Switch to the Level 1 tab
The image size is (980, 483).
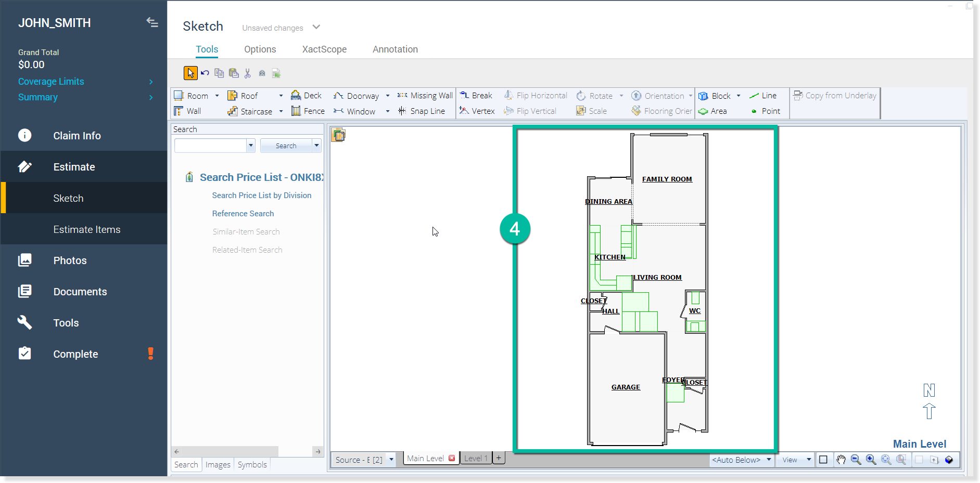(x=476, y=458)
